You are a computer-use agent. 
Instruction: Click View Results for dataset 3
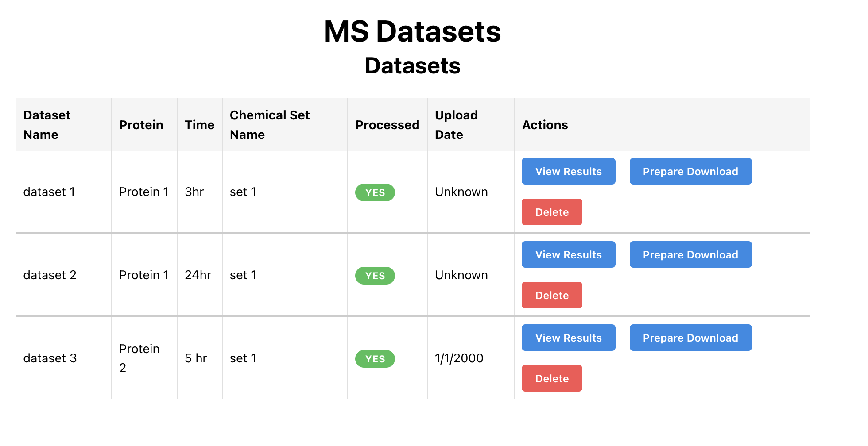(568, 338)
